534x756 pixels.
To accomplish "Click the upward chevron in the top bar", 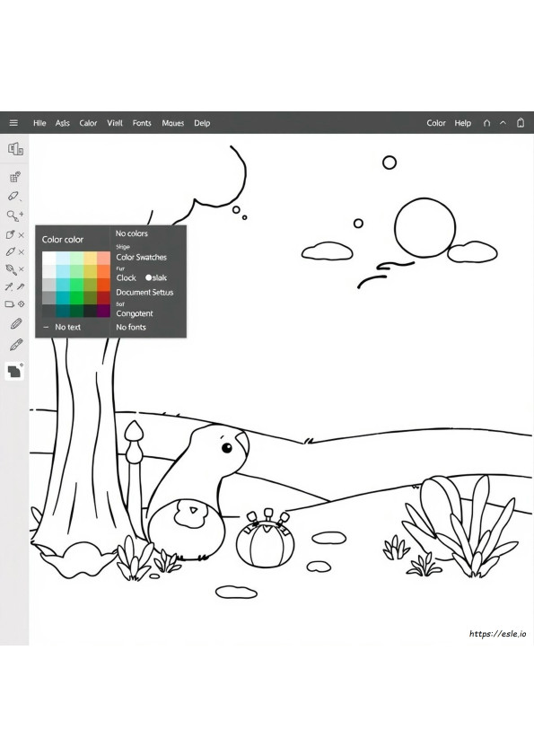I will click(503, 123).
